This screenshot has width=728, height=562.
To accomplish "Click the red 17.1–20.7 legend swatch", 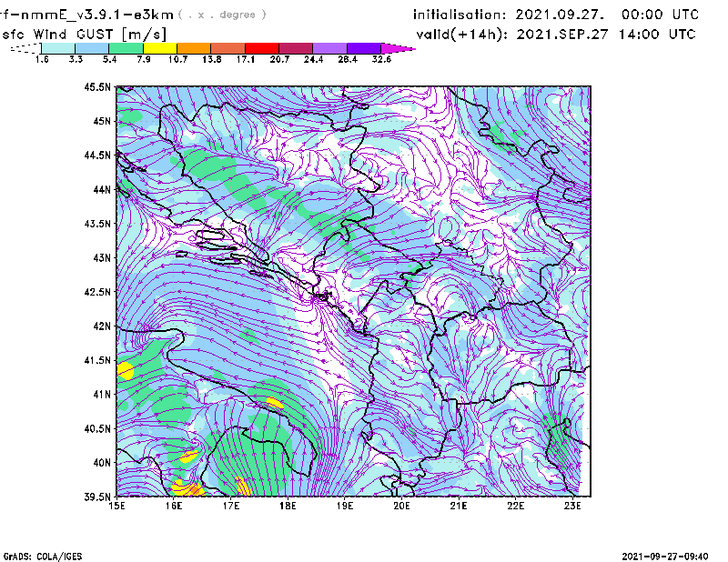I will pyautogui.click(x=262, y=48).
